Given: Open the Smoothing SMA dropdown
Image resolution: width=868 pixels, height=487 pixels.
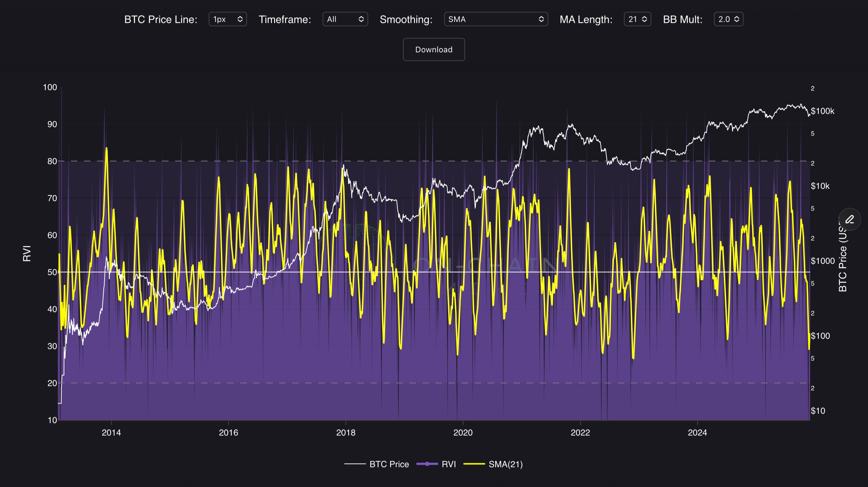Looking at the screenshot, I should click(496, 19).
